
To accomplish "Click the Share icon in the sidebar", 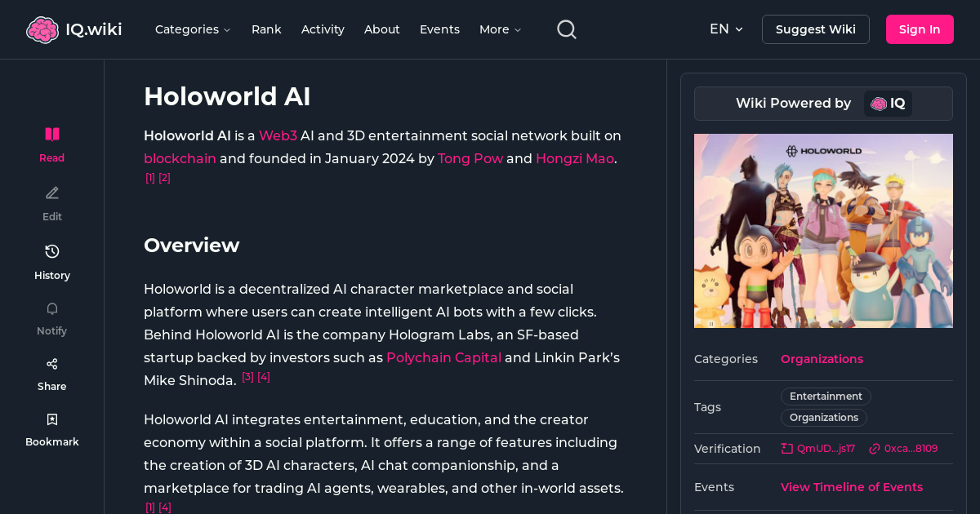I will coord(51,363).
